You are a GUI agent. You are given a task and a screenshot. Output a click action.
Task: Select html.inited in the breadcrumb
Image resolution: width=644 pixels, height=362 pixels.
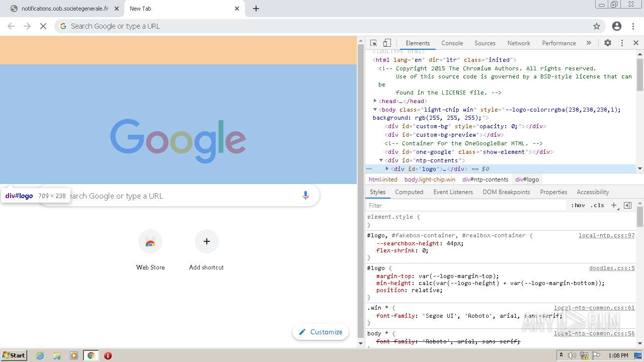(x=383, y=179)
